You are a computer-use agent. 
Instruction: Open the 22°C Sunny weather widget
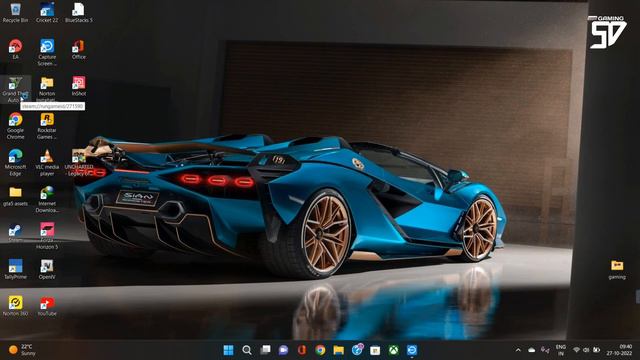(x=22, y=350)
